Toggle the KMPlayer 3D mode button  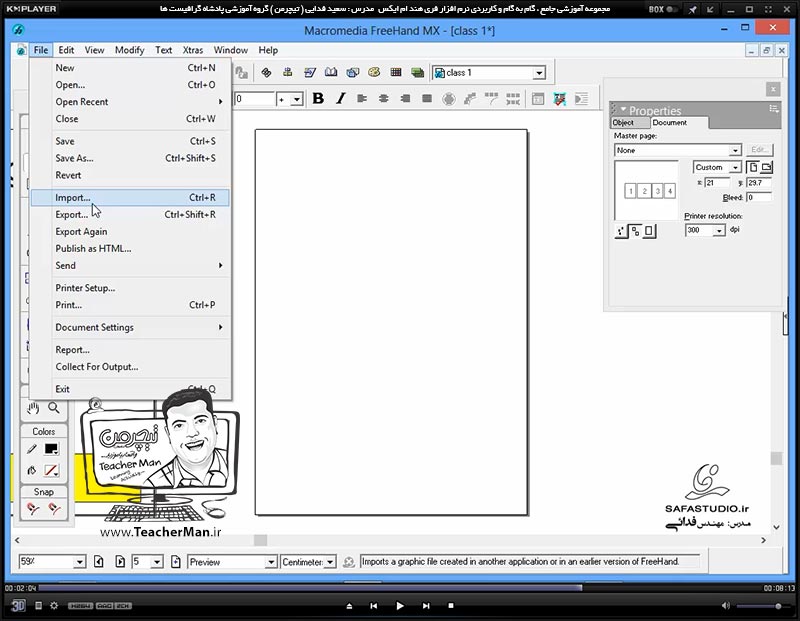point(18,606)
